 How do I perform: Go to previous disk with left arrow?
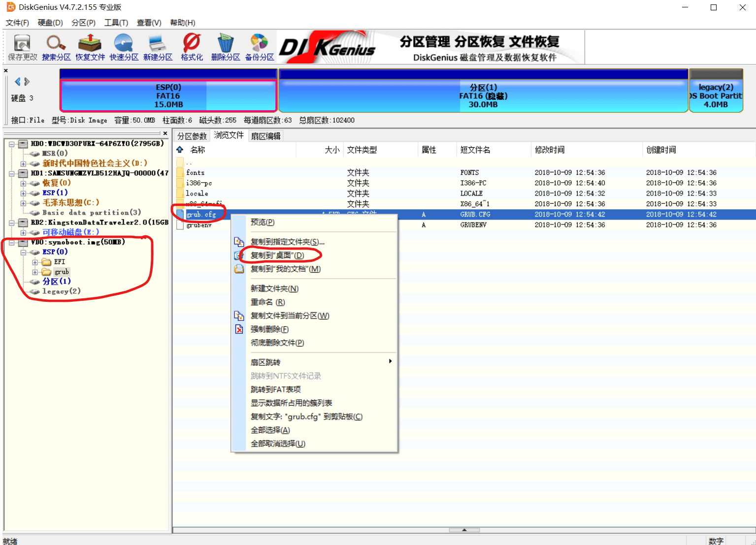pyautogui.click(x=18, y=82)
